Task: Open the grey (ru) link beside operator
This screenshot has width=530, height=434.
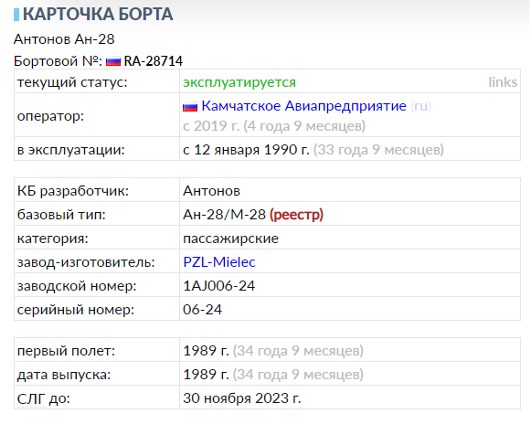Action: coord(420,106)
